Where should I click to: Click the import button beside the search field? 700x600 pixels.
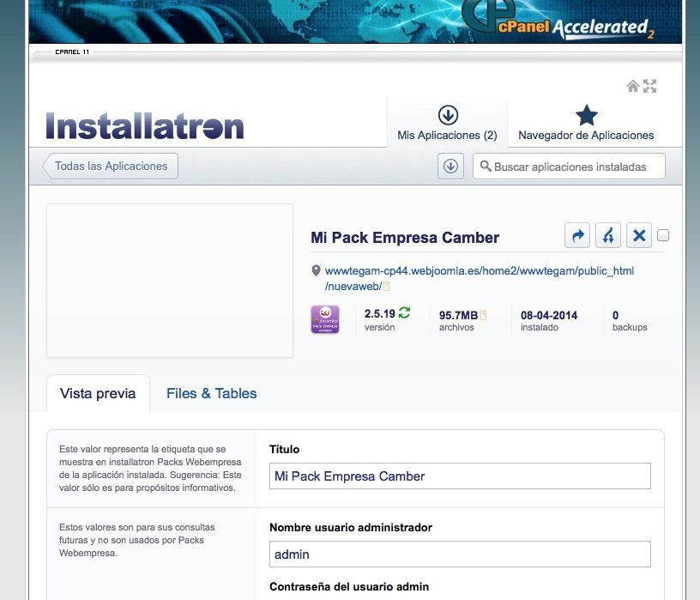(x=450, y=167)
